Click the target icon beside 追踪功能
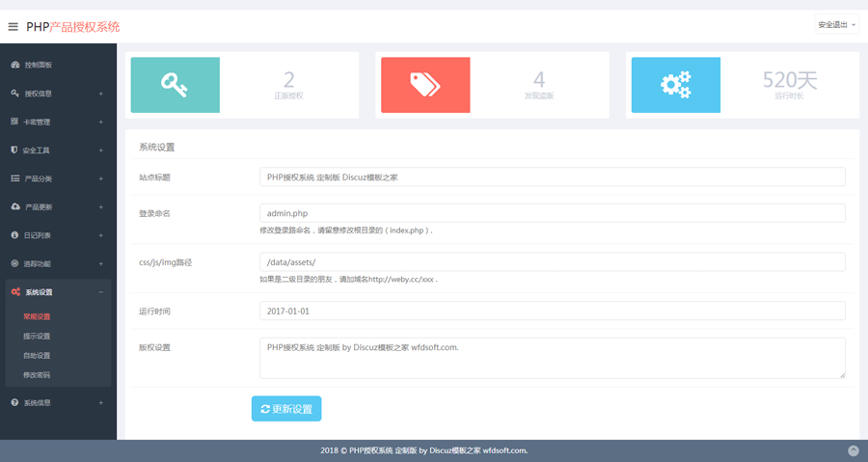The width and height of the screenshot is (868, 462). coord(14,263)
